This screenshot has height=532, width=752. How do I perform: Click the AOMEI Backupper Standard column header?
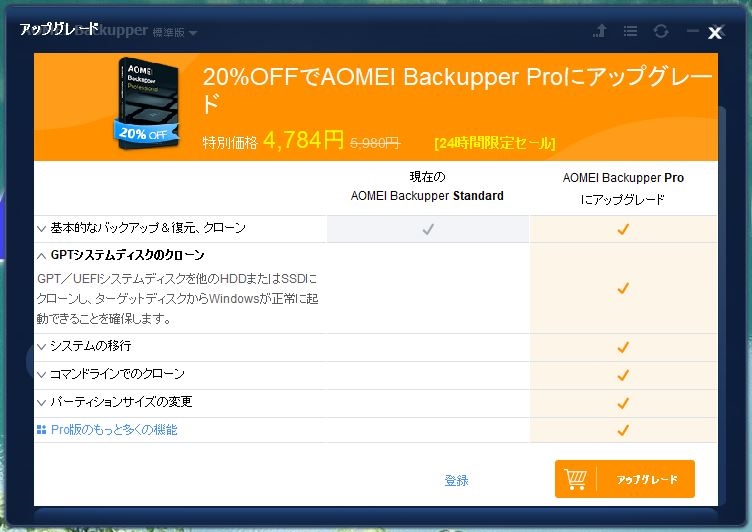(427, 187)
